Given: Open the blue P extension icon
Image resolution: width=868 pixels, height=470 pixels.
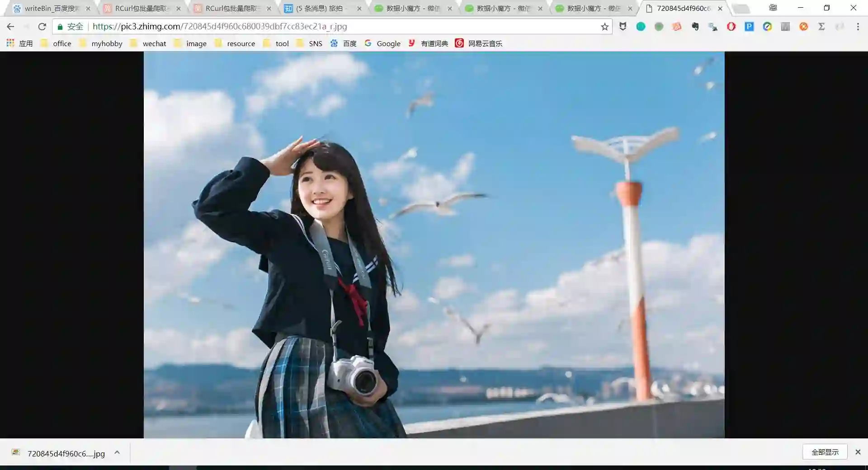Looking at the screenshot, I should pyautogui.click(x=749, y=27).
